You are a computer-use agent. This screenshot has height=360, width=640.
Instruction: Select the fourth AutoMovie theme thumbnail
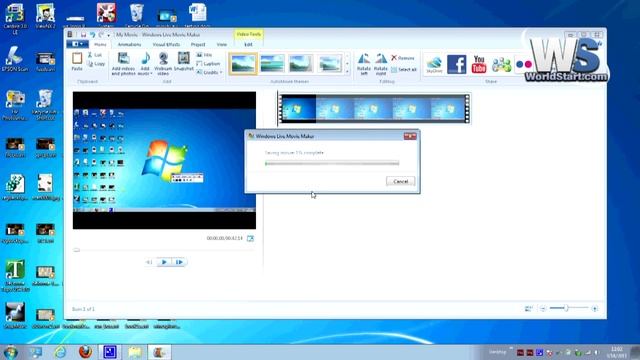click(x=330, y=63)
